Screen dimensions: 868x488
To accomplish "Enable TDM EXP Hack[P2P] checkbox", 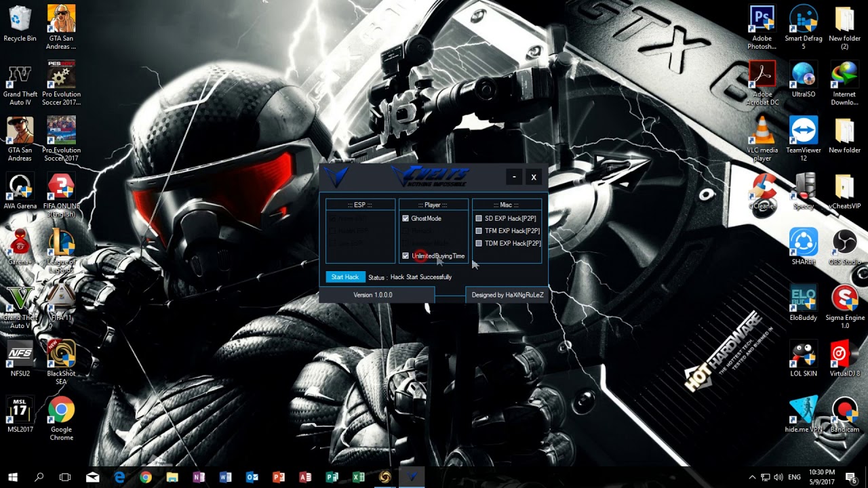I will coord(479,243).
